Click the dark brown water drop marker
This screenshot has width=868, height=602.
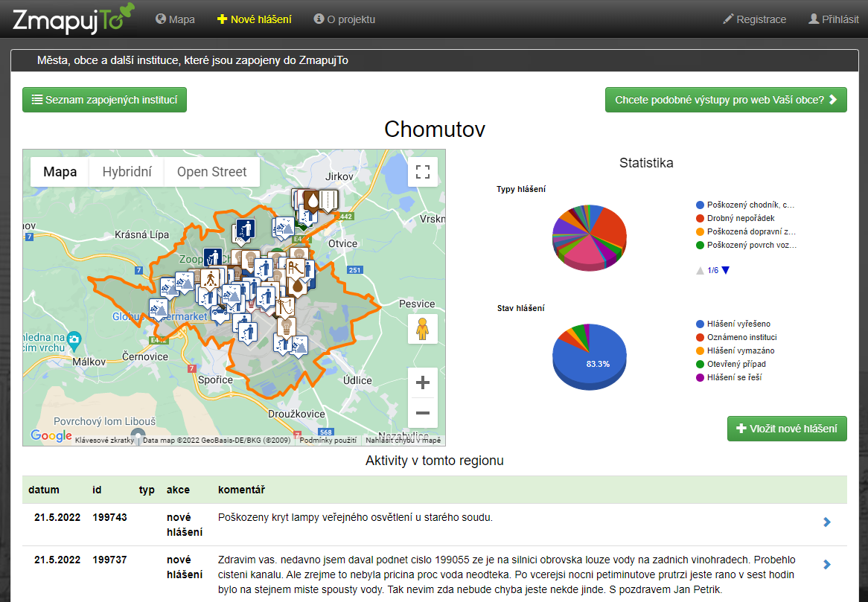point(313,200)
